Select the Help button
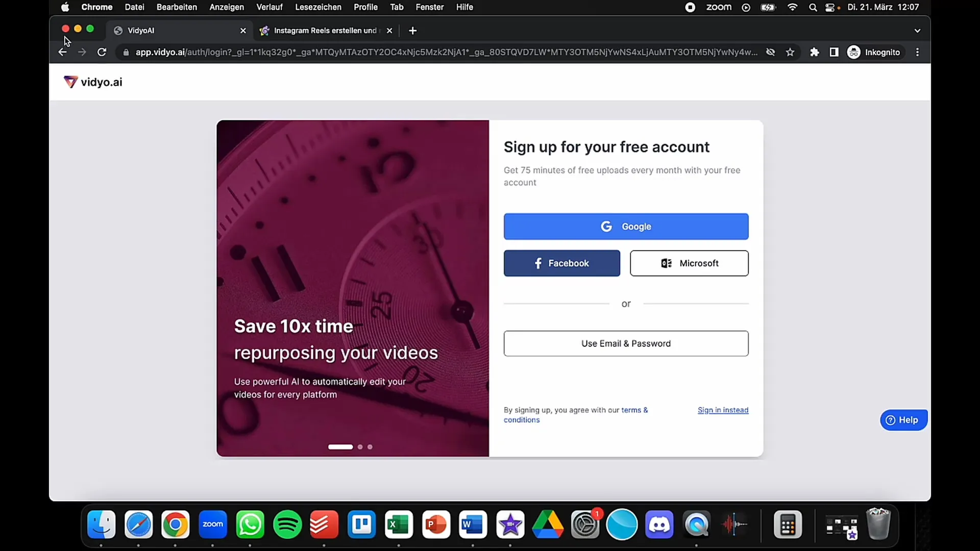The height and width of the screenshot is (551, 980). 902,420
